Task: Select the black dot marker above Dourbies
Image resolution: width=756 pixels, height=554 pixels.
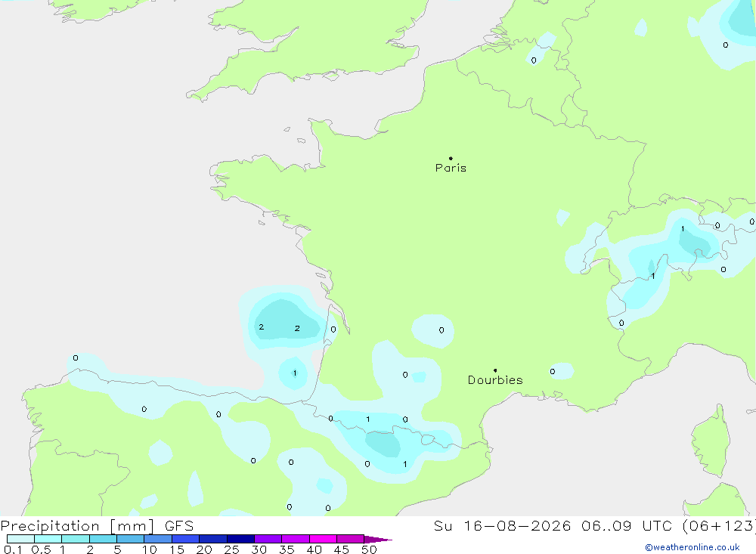Action: pos(495,370)
